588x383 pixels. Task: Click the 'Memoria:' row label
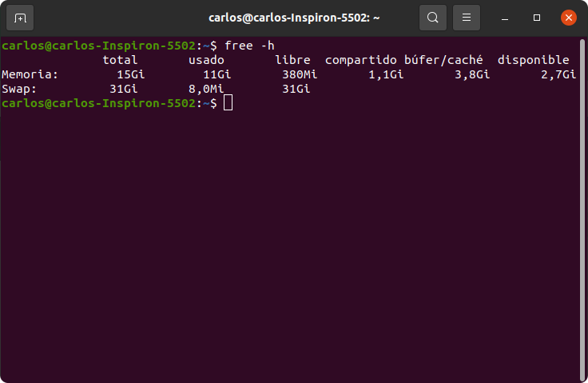(30, 74)
